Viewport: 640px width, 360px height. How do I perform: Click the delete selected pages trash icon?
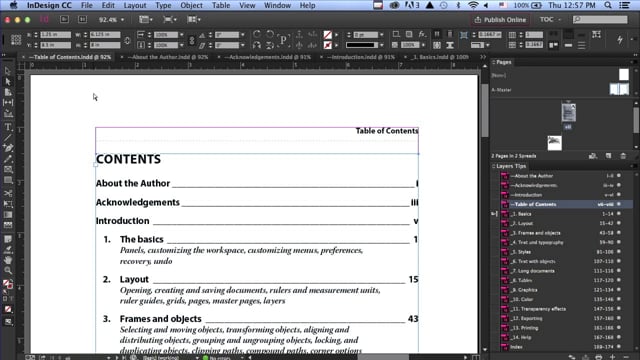point(623,156)
